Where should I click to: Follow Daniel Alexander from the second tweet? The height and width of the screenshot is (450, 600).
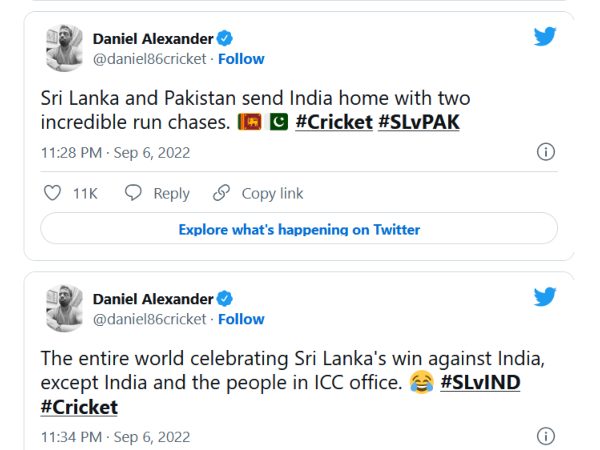241,319
